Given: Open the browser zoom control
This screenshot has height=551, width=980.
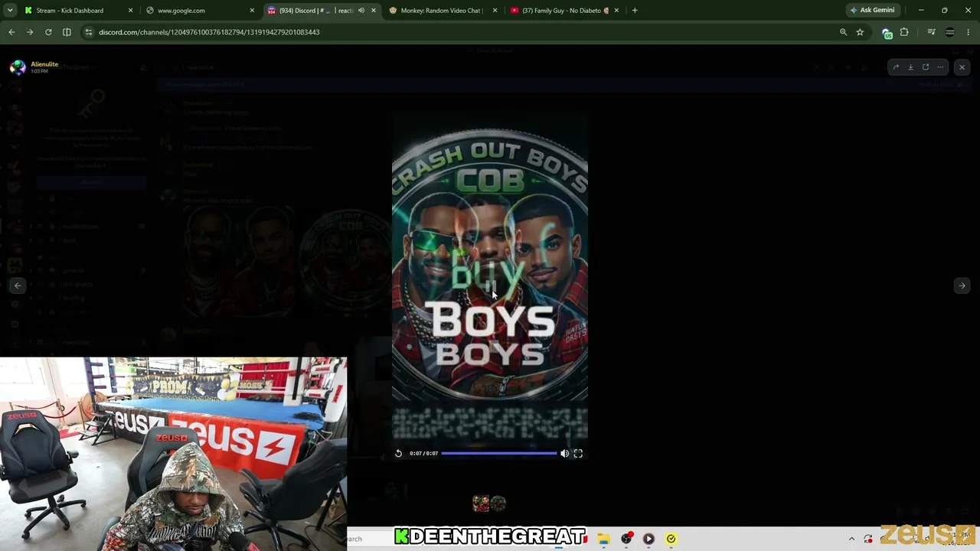Looking at the screenshot, I should tap(844, 32).
